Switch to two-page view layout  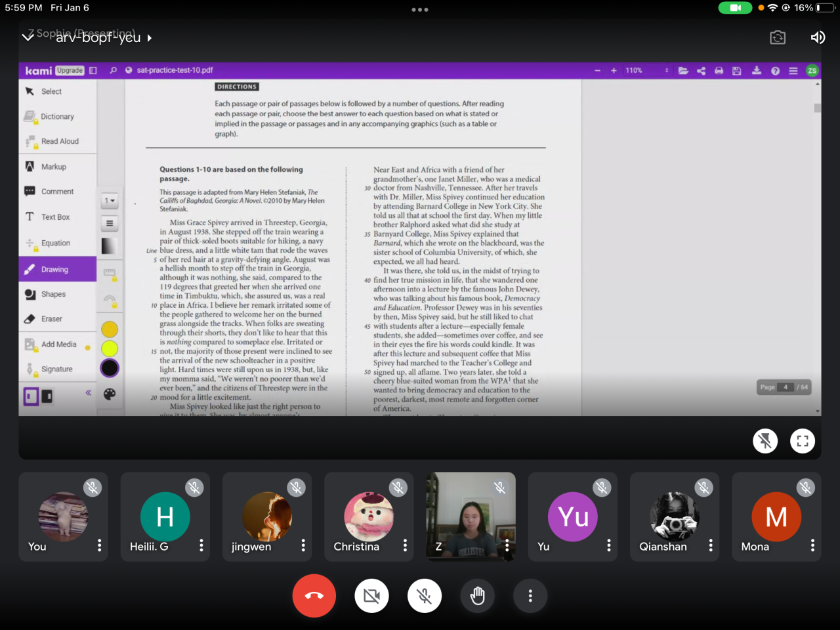pyautogui.click(x=47, y=396)
